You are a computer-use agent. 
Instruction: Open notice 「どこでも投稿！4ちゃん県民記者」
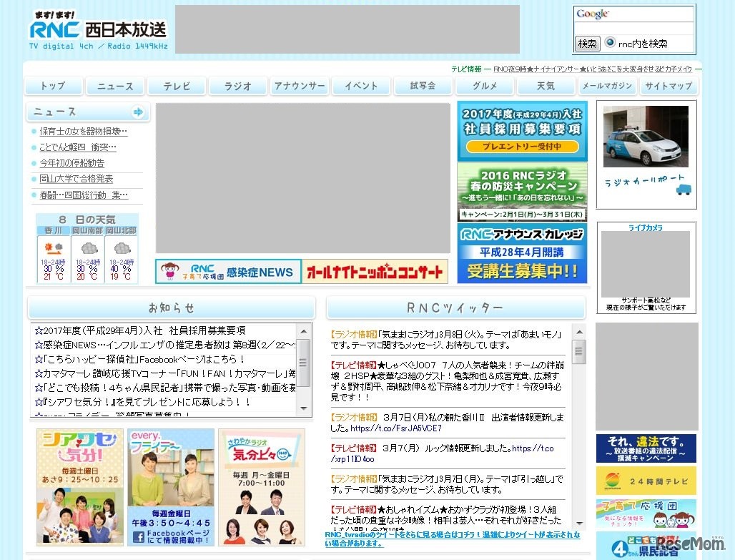(165, 388)
